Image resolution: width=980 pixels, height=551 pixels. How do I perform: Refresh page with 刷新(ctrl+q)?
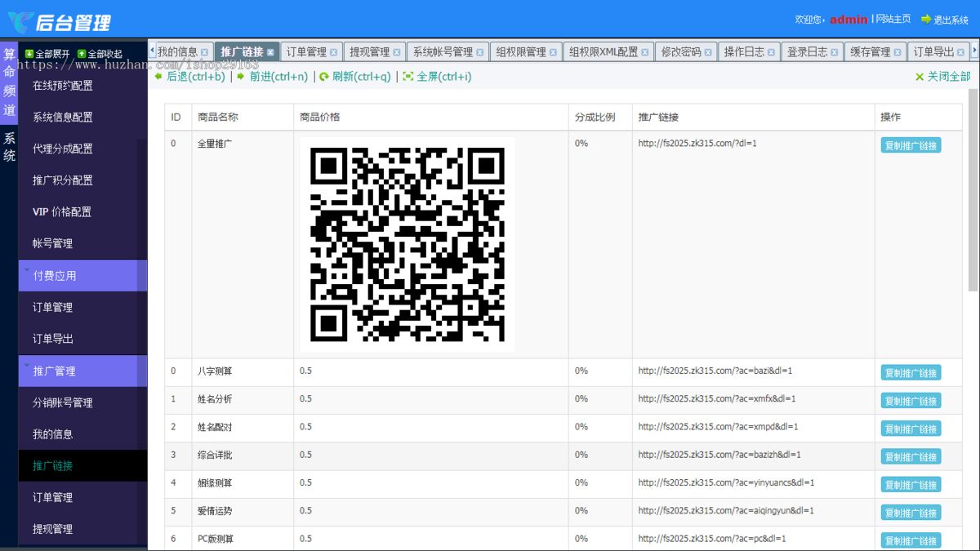355,77
